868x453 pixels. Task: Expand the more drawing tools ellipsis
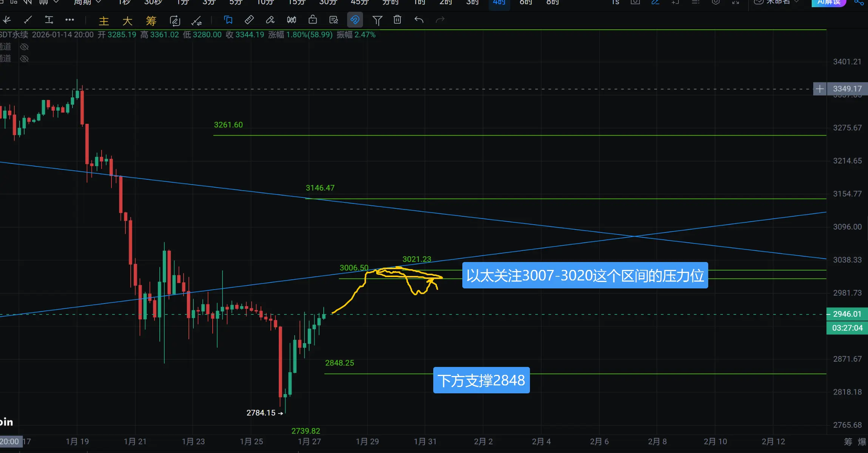(70, 20)
